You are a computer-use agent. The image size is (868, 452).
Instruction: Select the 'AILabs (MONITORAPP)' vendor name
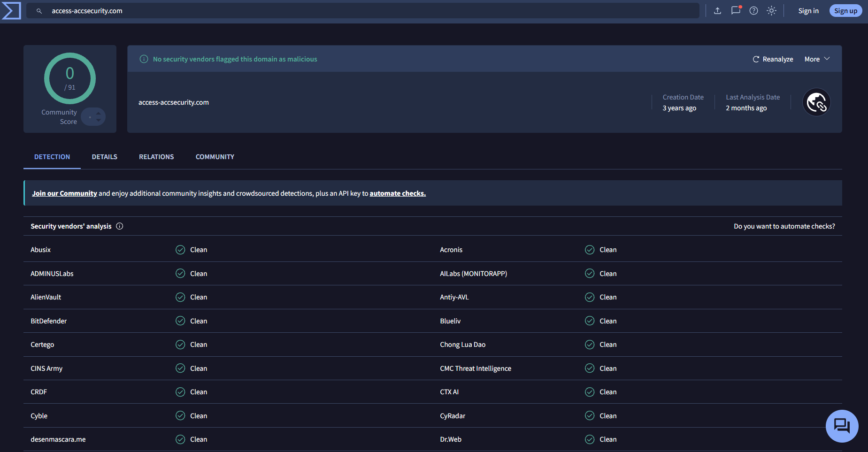473,274
